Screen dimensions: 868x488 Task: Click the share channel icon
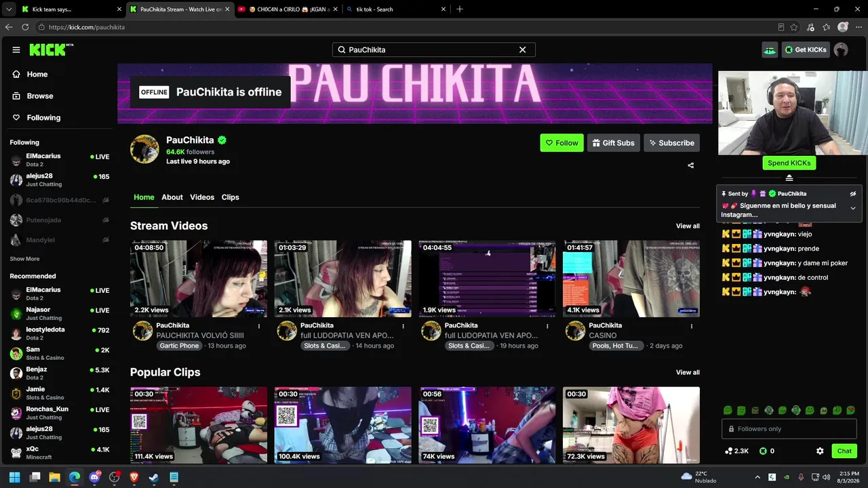pos(690,165)
